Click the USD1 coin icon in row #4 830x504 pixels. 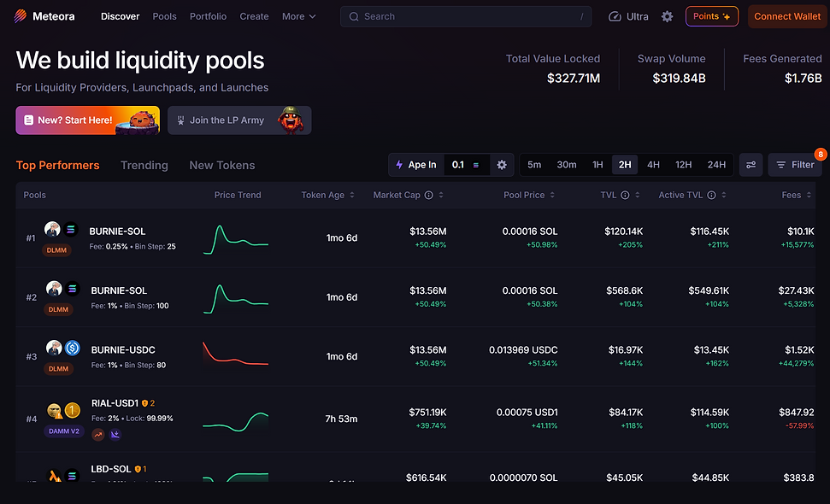(x=73, y=410)
